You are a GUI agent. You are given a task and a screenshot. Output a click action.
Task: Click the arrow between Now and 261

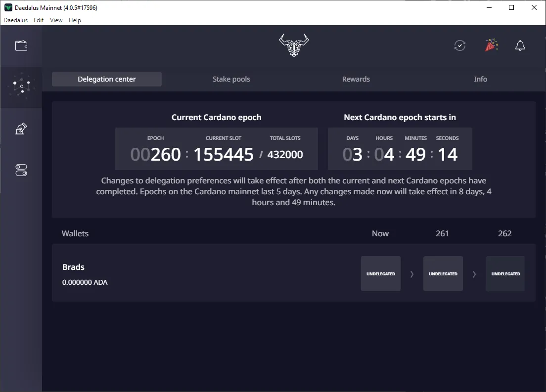coord(412,274)
